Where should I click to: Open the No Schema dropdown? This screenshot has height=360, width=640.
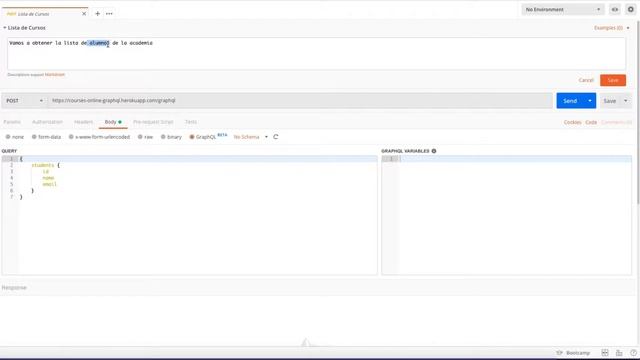250,137
